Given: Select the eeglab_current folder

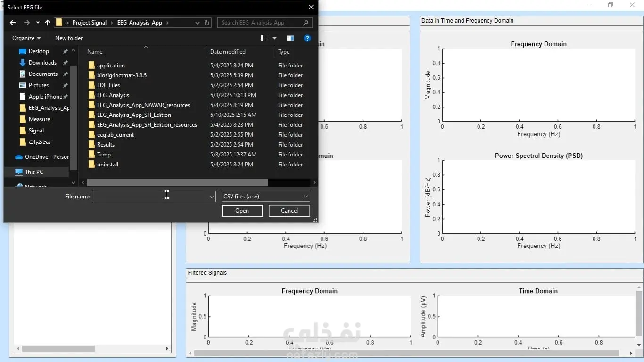Looking at the screenshot, I should 116,135.
